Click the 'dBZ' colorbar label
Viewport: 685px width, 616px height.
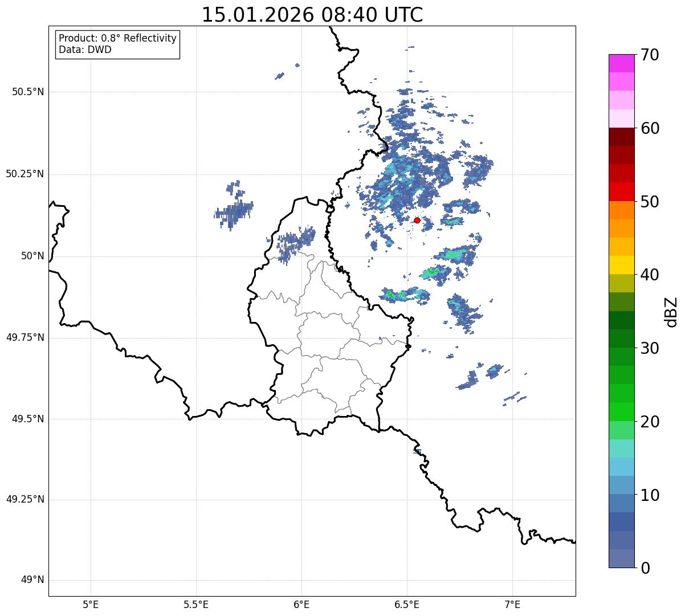coord(671,311)
